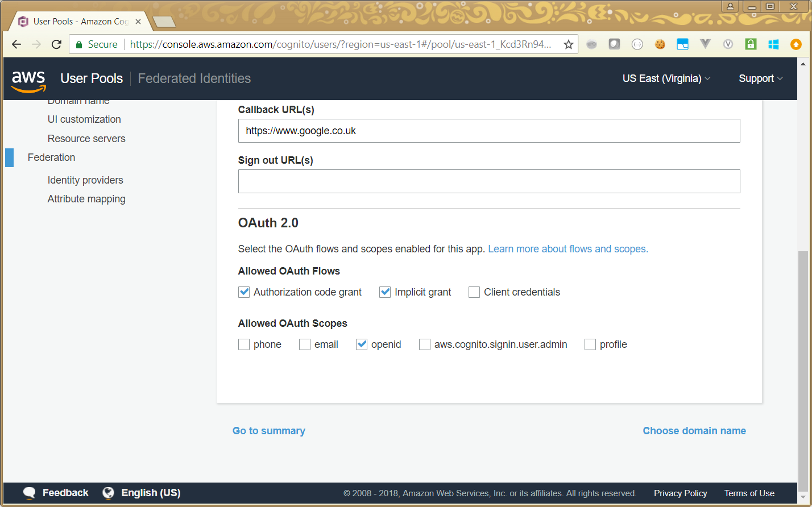The height and width of the screenshot is (507, 812).
Task: Open Identity providers in the sidebar
Action: click(x=85, y=180)
